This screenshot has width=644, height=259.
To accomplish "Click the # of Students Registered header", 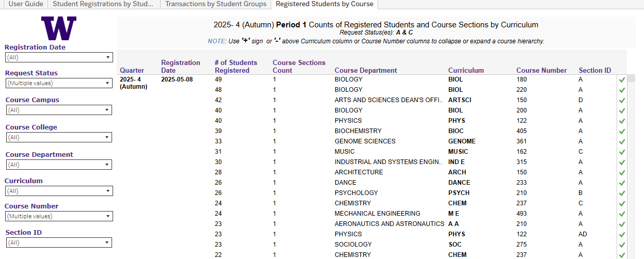I will point(235,67).
